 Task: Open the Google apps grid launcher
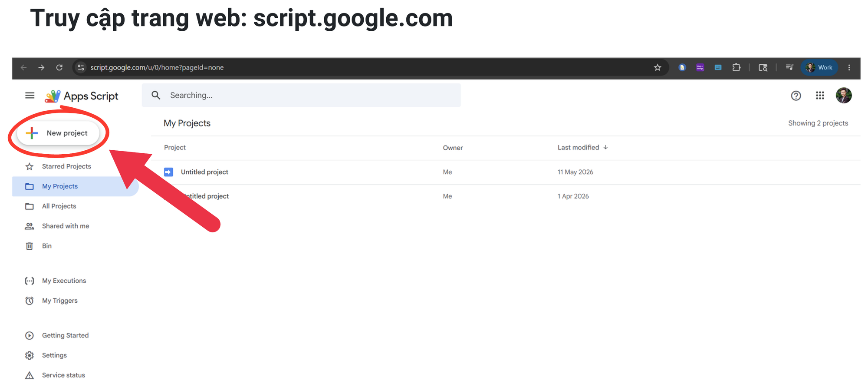[820, 96]
